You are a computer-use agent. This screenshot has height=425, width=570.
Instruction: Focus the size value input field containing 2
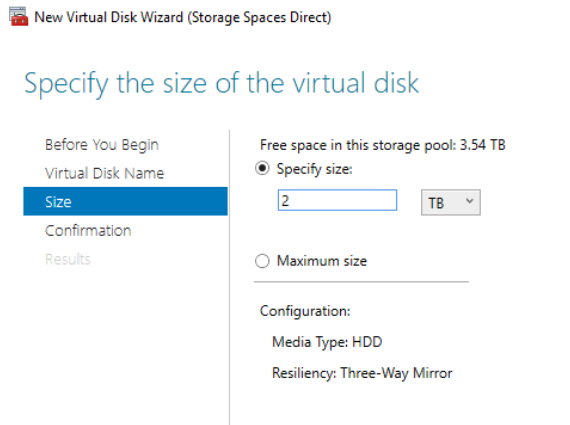(x=337, y=200)
